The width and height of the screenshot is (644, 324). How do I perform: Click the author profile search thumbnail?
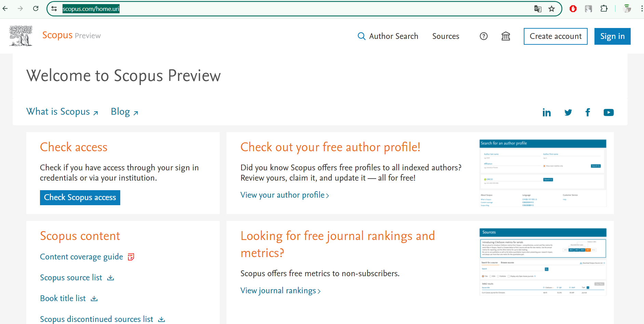(x=543, y=173)
